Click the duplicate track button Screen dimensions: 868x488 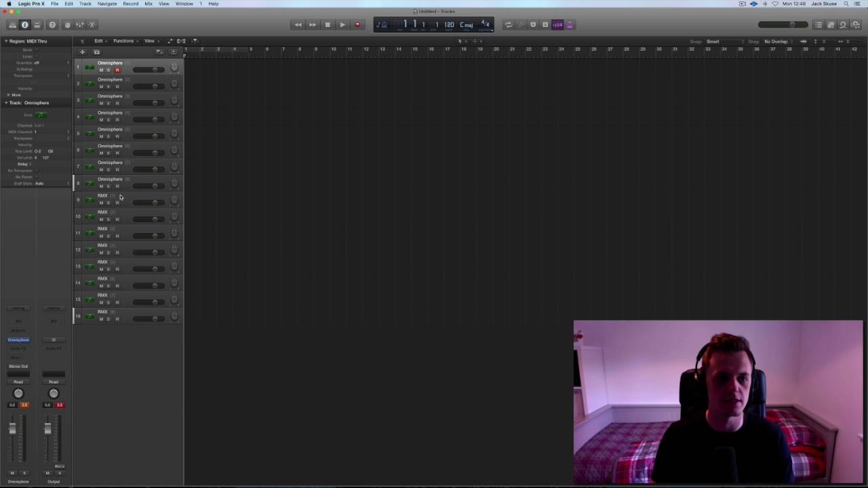coord(96,52)
